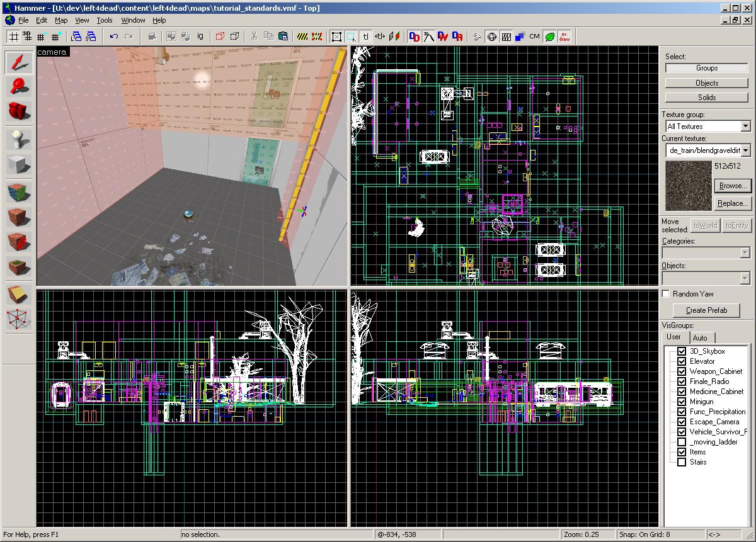
Task: Open the Tools menu
Action: pos(105,20)
